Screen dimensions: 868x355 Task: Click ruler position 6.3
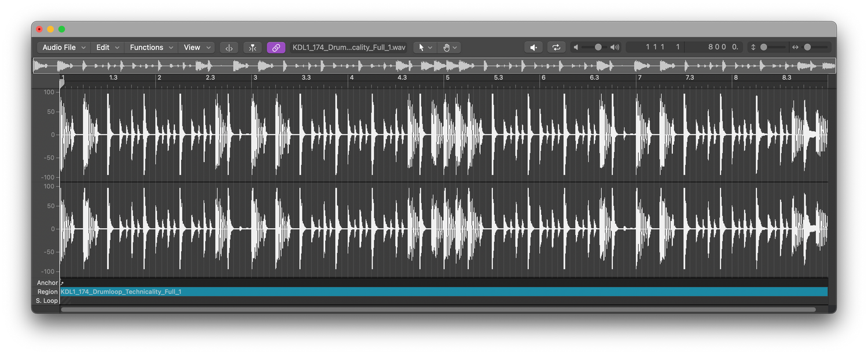pyautogui.click(x=594, y=78)
